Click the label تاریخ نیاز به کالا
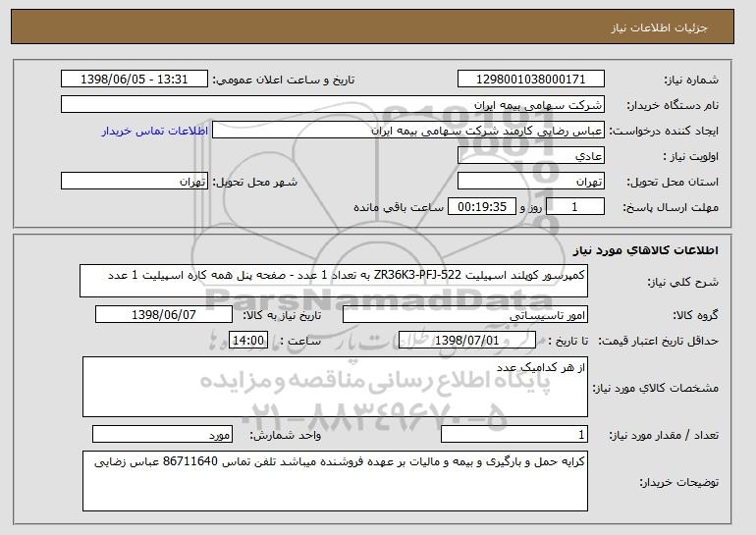Image resolution: width=756 pixels, height=535 pixels. [282, 316]
